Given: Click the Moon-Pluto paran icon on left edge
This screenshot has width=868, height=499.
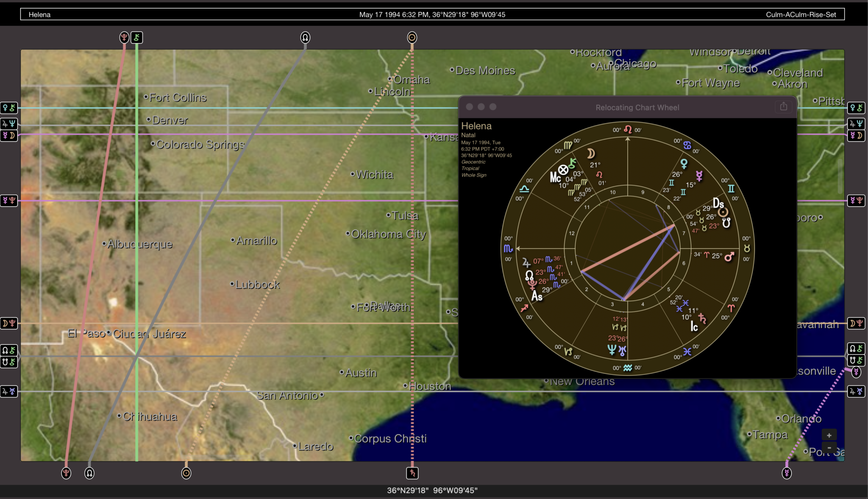Looking at the screenshot, I should pyautogui.click(x=9, y=323).
